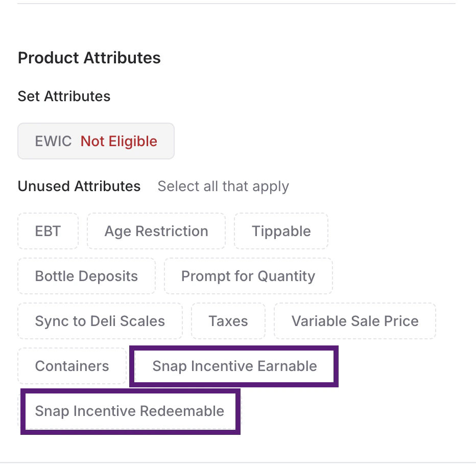Select the Variable Sale Price chip
The image size is (476, 464).
tap(355, 321)
